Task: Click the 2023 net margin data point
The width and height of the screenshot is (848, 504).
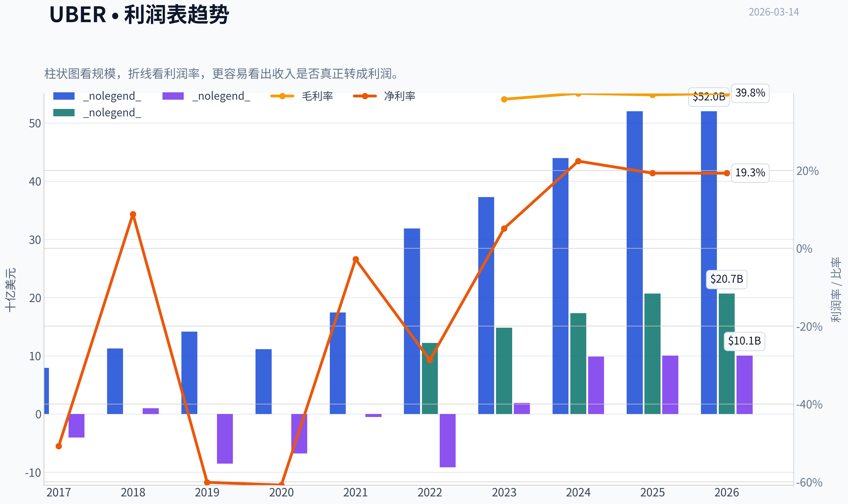Action: coord(504,228)
